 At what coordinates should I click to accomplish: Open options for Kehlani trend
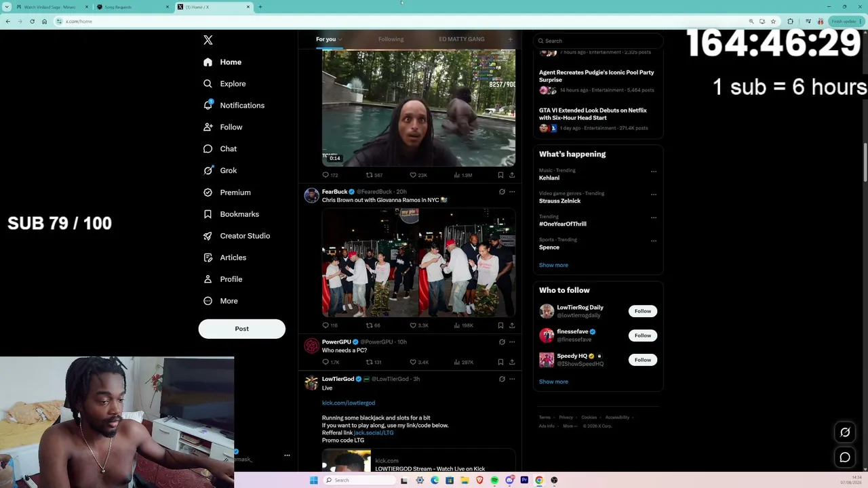click(x=654, y=171)
